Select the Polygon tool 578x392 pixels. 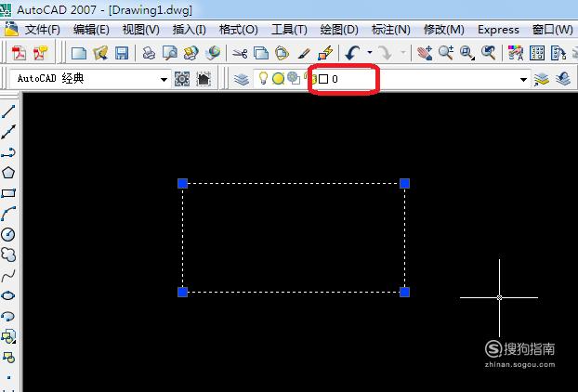click(x=8, y=173)
